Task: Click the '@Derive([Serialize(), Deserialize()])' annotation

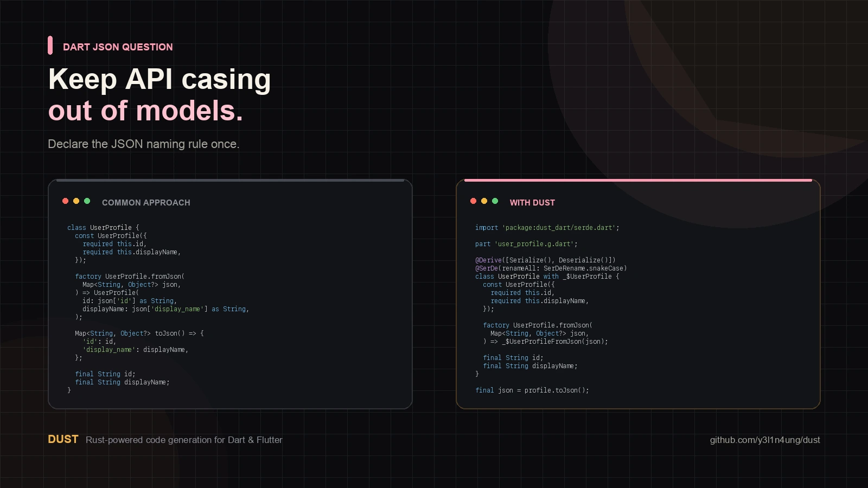Action: click(545, 260)
